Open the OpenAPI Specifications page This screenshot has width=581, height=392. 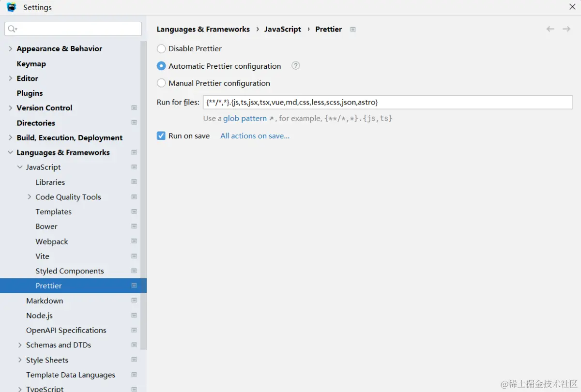click(x=66, y=331)
